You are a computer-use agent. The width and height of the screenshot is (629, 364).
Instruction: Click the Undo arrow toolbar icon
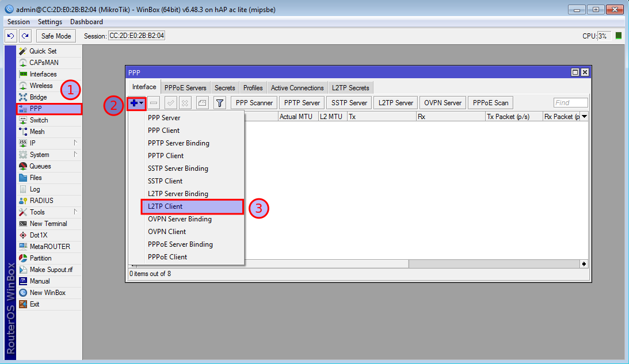(11, 36)
